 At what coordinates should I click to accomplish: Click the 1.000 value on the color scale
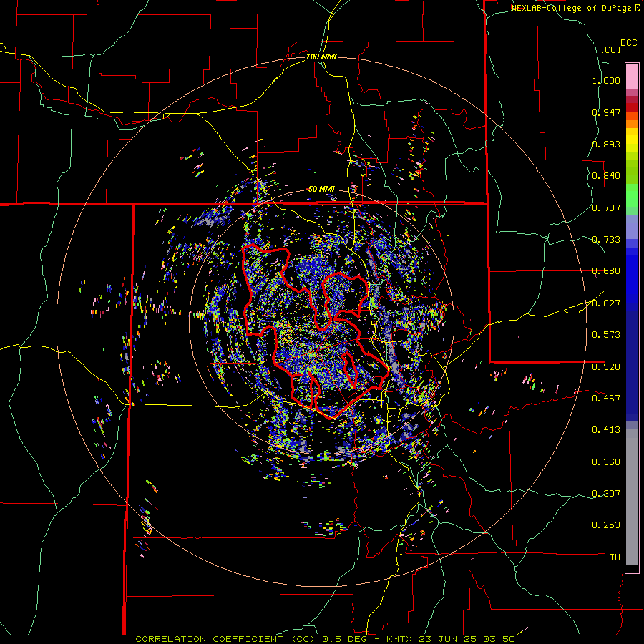(606, 80)
